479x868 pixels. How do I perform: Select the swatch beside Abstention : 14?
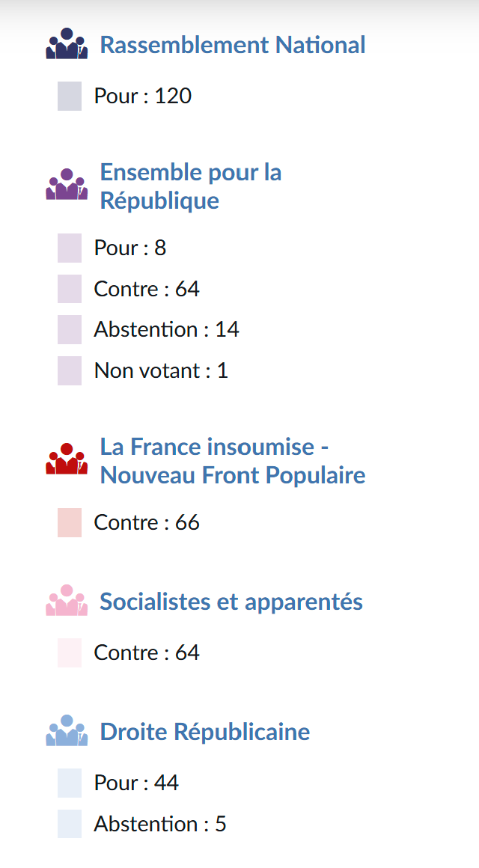click(70, 329)
